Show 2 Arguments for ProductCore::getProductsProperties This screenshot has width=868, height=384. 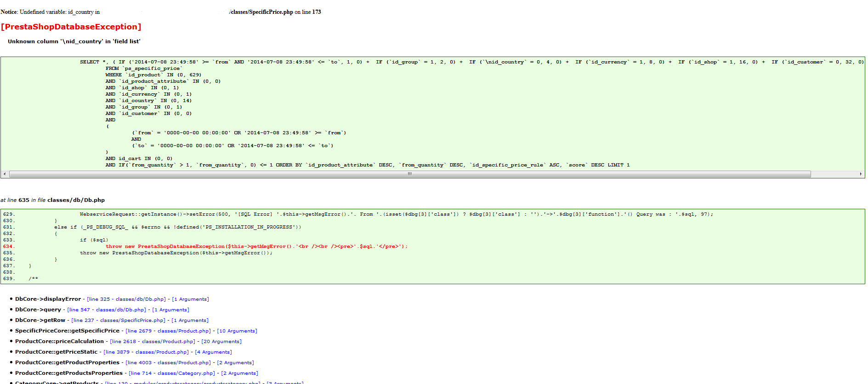click(239, 373)
